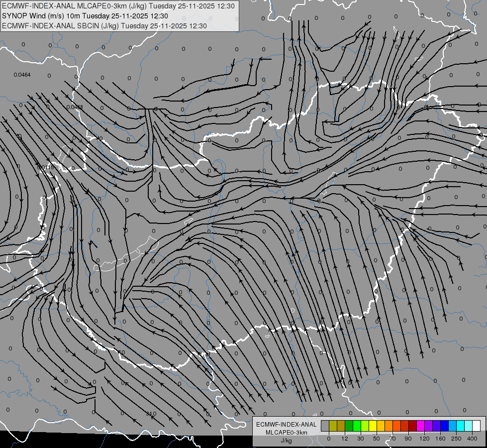Click the legend value '30'
Screen dimensions: 487x448
pos(361,439)
